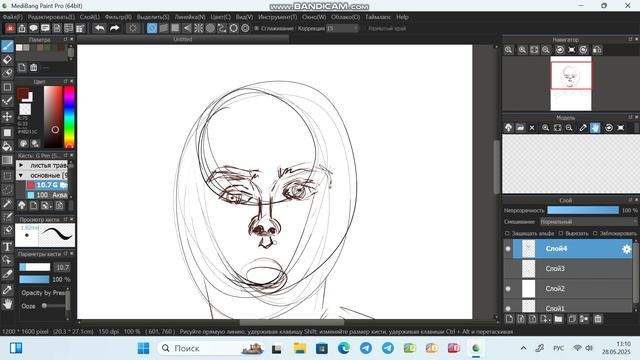Image resolution: width=640 pixels, height=360 pixels.
Task: Open Microsoft Edge from taskbar
Action: pyautogui.click(x=344, y=348)
